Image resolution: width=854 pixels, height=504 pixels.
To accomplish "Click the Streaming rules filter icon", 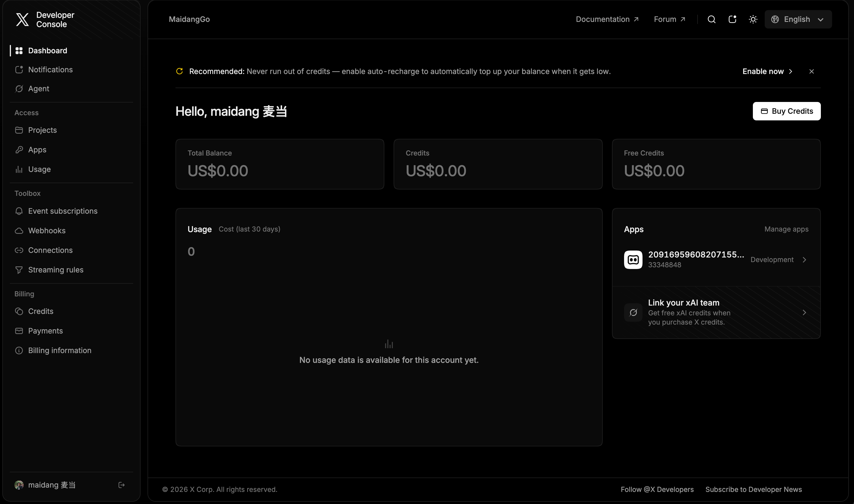I will click(19, 270).
